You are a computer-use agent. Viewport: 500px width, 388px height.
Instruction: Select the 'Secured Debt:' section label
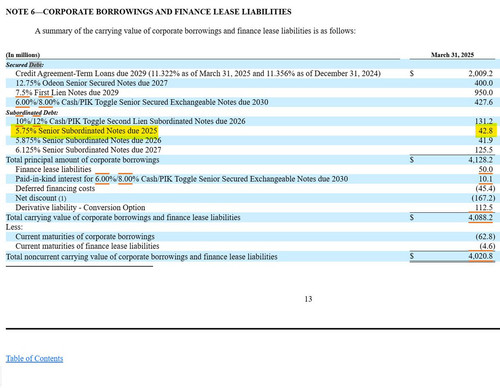25,65
